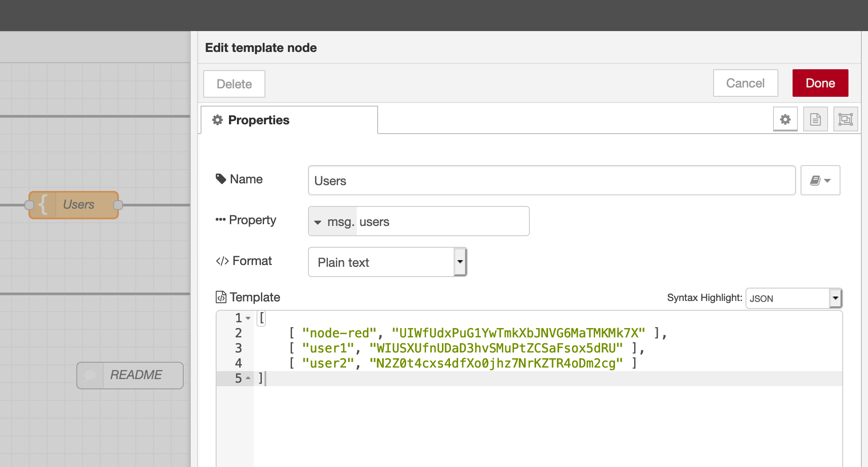Open the Name field book icon menu
Screen dimensions: 868x467
(820, 180)
